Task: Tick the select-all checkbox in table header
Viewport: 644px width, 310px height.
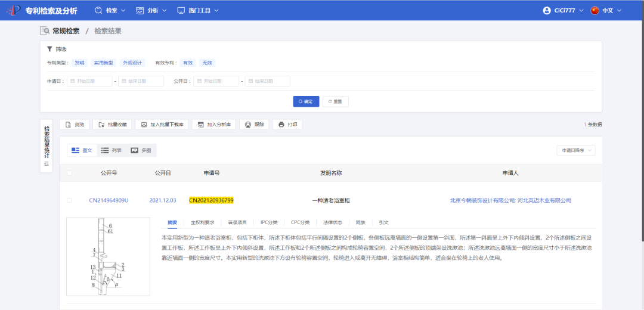Action: 69,173
